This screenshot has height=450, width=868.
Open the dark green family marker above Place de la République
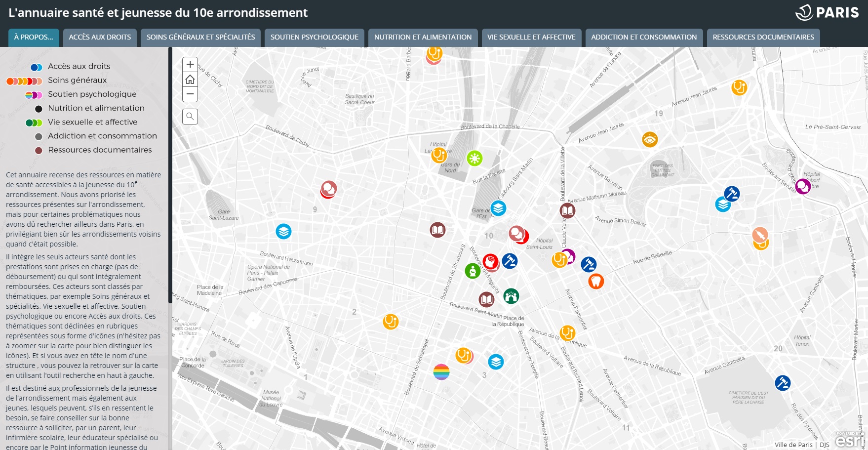coord(511,296)
